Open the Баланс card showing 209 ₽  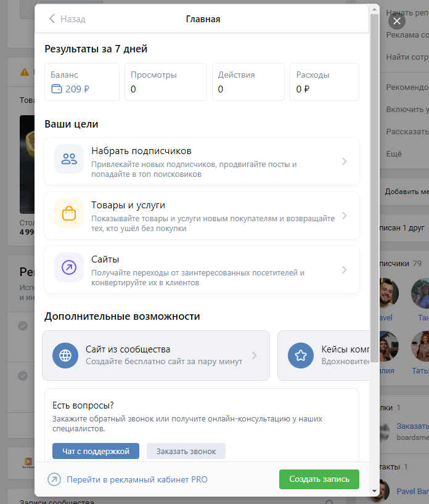[x=82, y=82]
